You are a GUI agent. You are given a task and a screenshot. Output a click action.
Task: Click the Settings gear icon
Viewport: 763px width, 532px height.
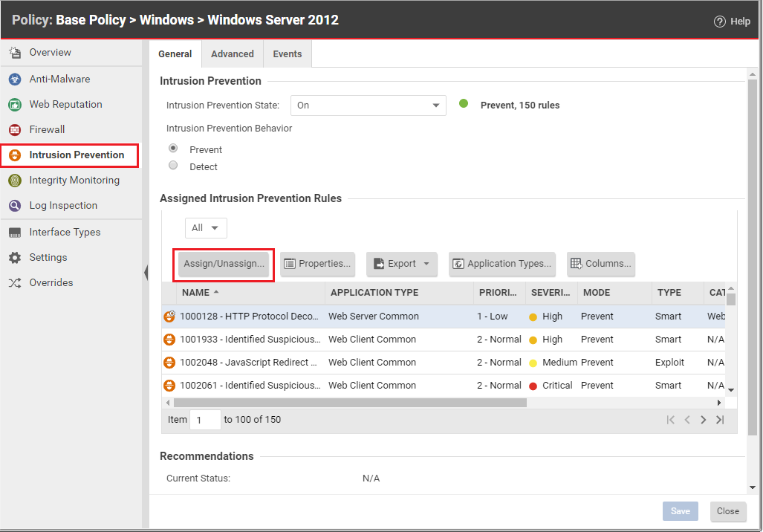(x=15, y=258)
